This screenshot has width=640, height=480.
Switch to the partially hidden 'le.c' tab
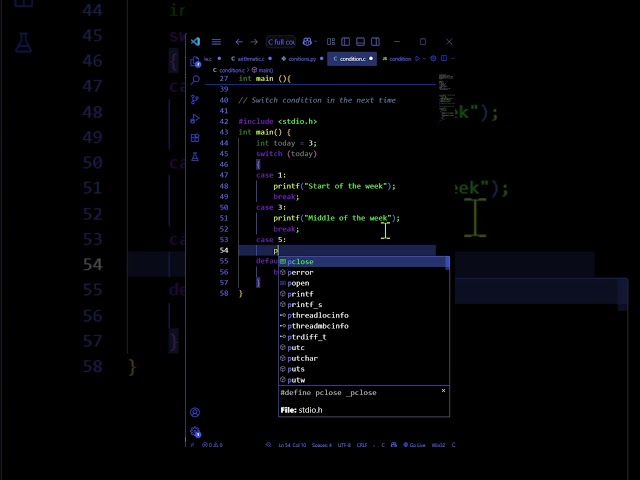pyautogui.click(x=212, y=59)
